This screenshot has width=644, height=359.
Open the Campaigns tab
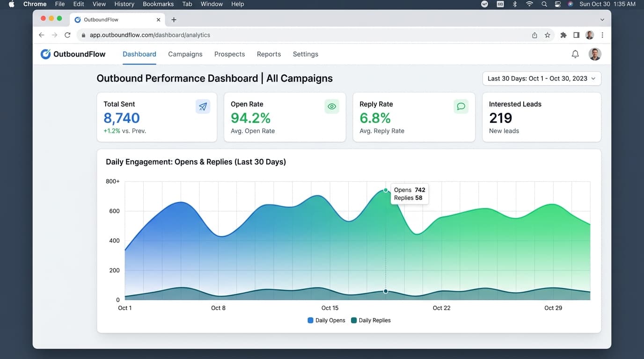click(x=185, y=54)
